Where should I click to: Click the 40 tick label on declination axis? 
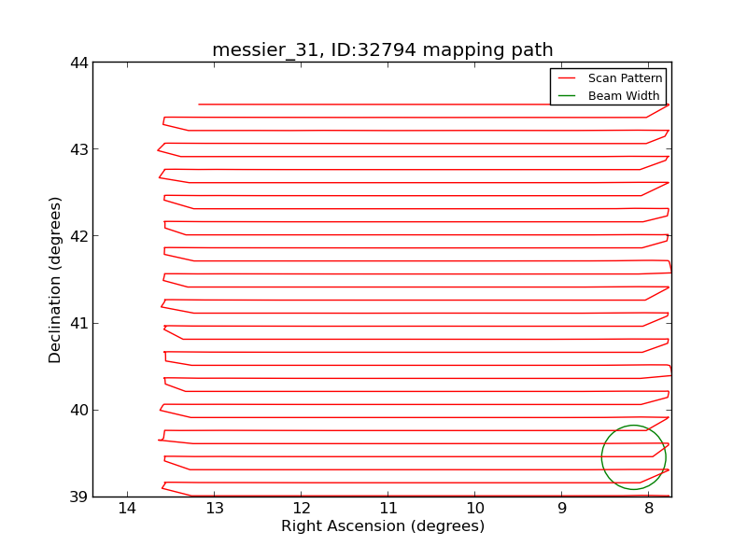78,410
